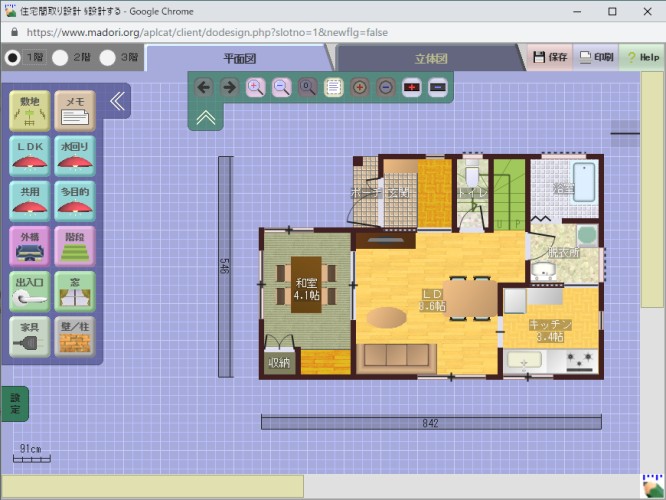Click the redo right arrow icon
This screenshot has width=666, height=500.
(x=229, y=87)
